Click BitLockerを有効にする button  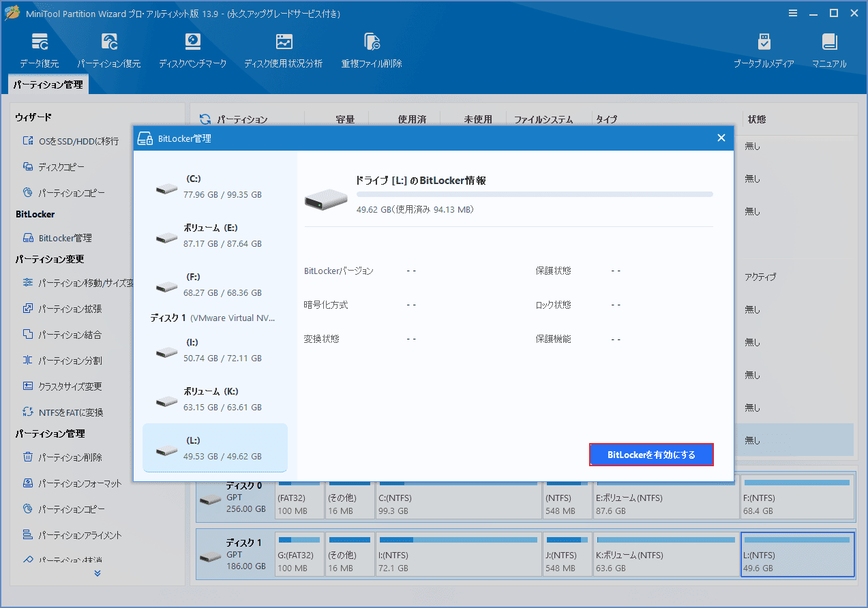tap(651, 455)
